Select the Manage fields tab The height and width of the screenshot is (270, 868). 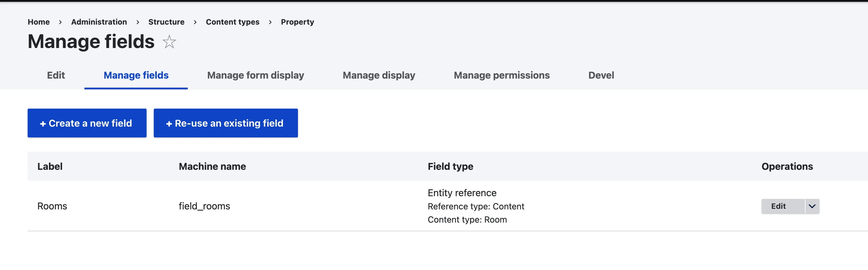136,75
